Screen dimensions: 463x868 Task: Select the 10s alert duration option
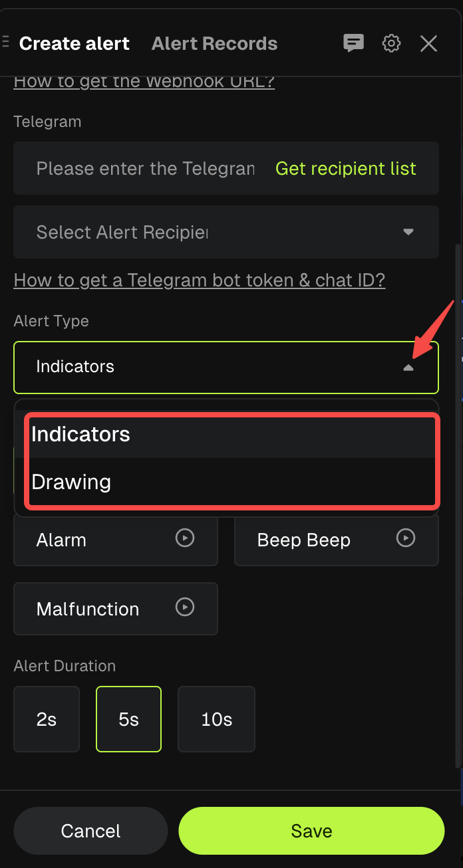[x=216, y=718]
